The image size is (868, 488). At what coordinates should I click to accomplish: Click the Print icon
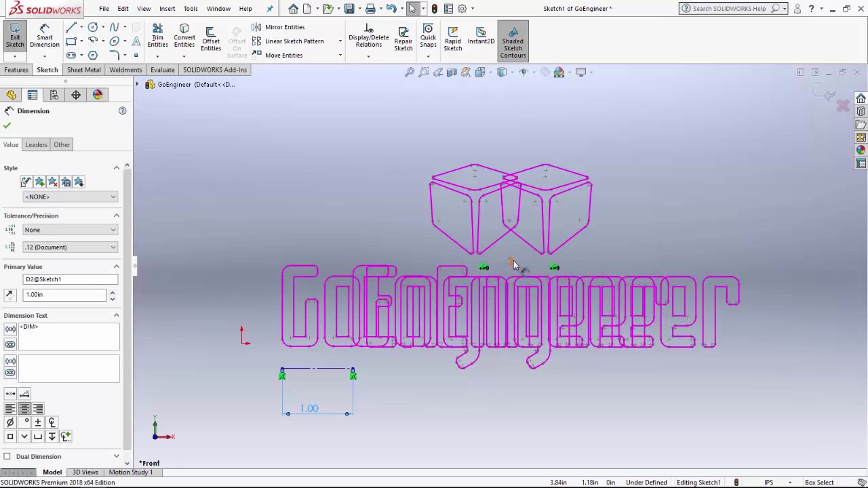[370, 9]
